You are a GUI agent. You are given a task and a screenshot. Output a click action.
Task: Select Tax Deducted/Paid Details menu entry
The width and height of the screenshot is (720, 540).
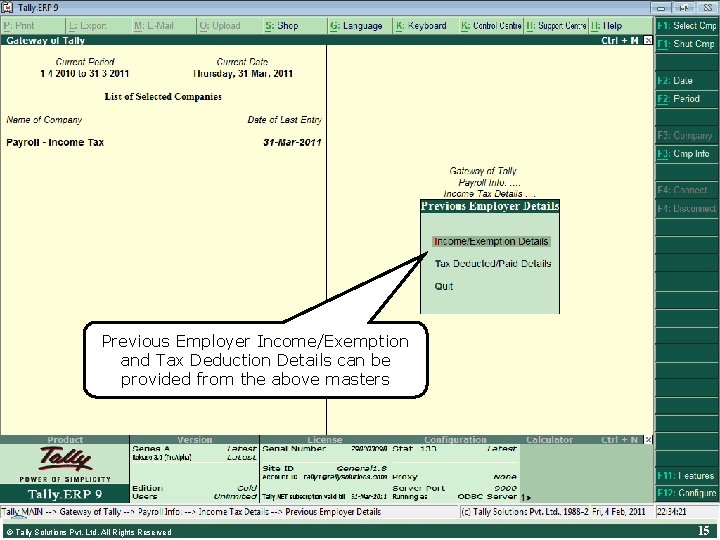tap(493, 264)
